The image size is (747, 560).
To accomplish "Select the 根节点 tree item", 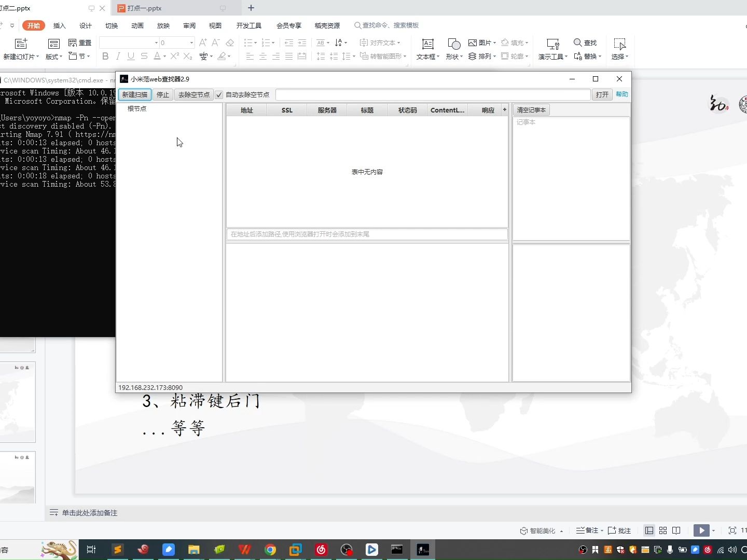I will click(137, 108).
